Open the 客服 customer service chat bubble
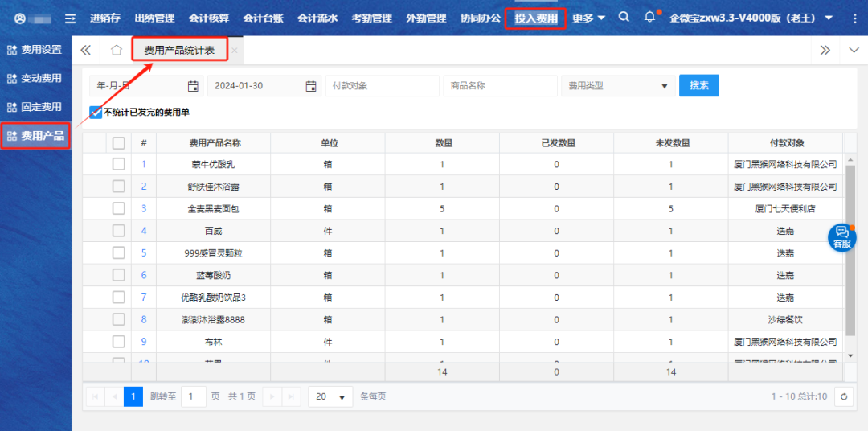868x431 pixels. coord(841,237)
